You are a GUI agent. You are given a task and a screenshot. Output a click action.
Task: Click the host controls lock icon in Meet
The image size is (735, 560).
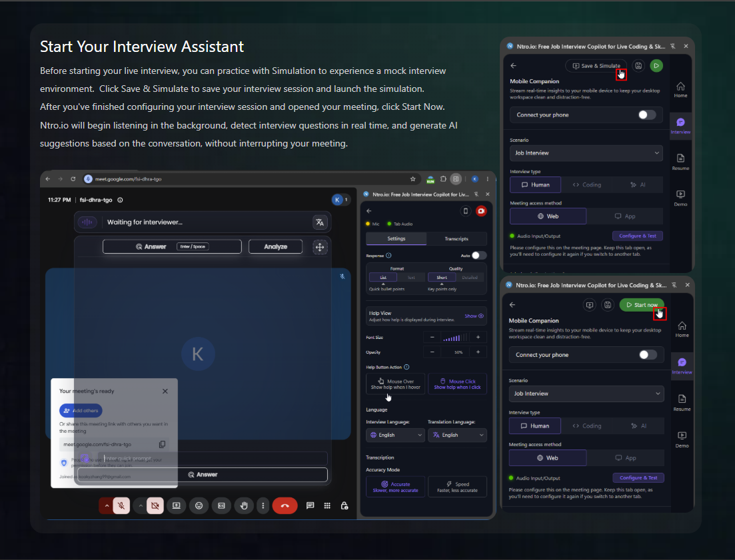coord(345,505)
